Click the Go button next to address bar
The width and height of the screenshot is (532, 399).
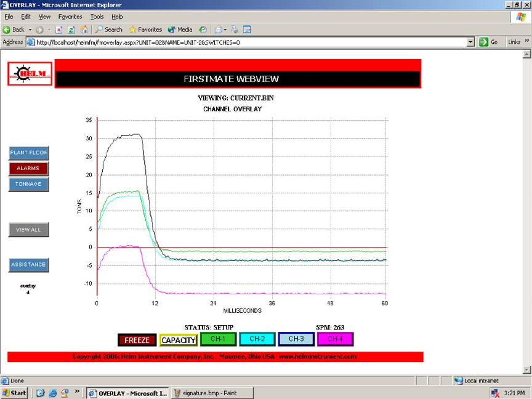coord(488,42)
